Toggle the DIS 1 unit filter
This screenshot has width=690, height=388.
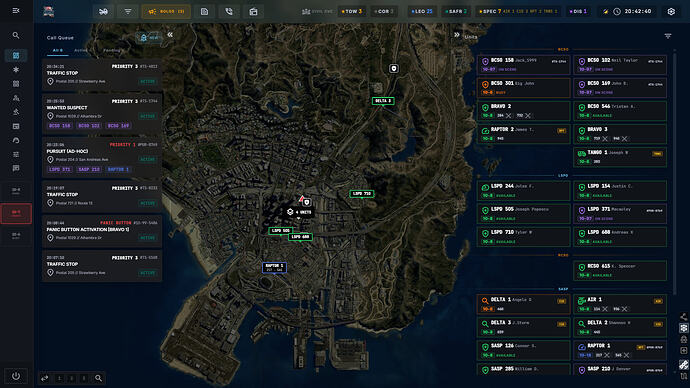[x=578, y=11]
